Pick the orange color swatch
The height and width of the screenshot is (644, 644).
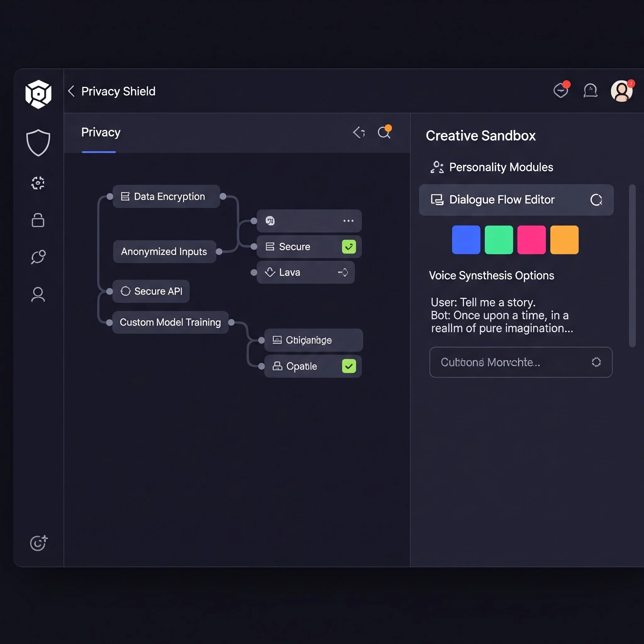point(564,240)
